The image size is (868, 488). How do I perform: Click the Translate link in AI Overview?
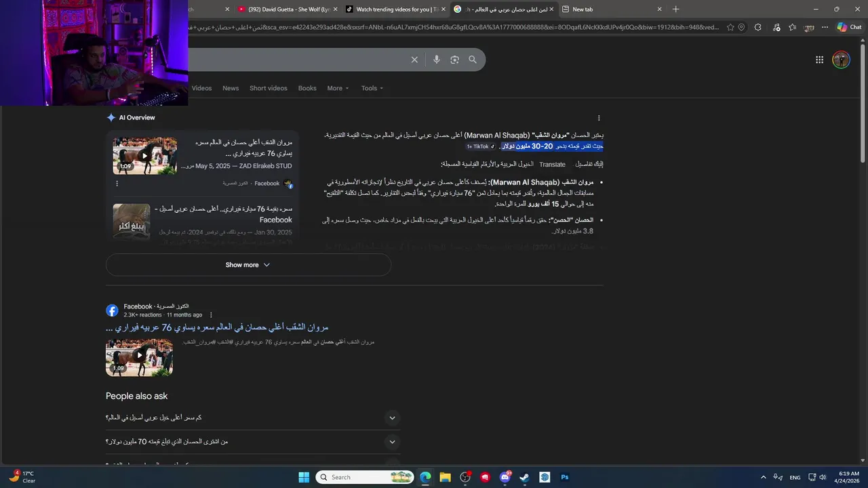(x=552, y=165)
